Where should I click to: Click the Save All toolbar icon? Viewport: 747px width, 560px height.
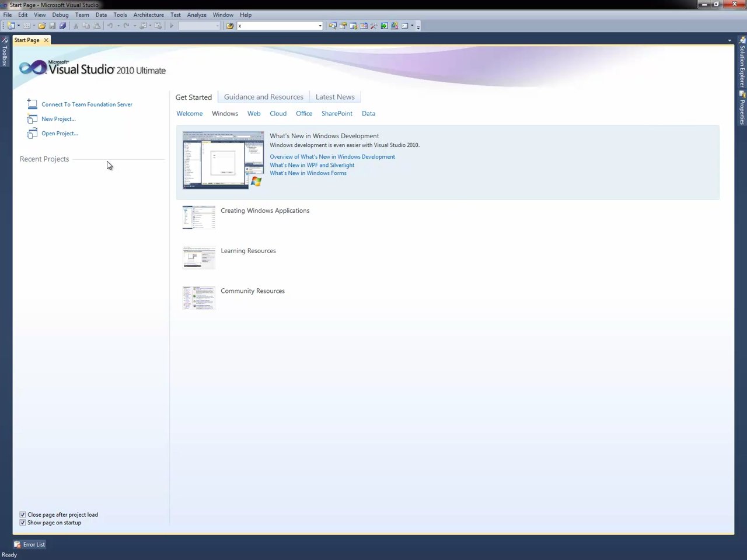tap(63, 26)
